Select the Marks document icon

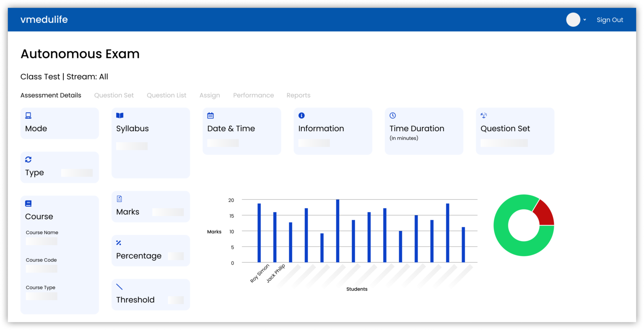point(119,198)
